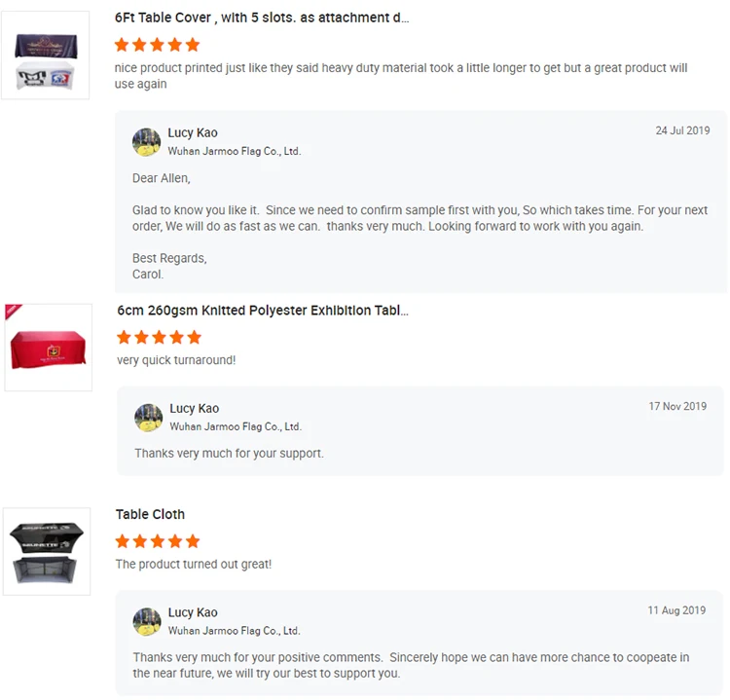Click Lucy Kao's avatar in 11 Aug reply
The image size is (730, 700).
(x=147, y=621)
